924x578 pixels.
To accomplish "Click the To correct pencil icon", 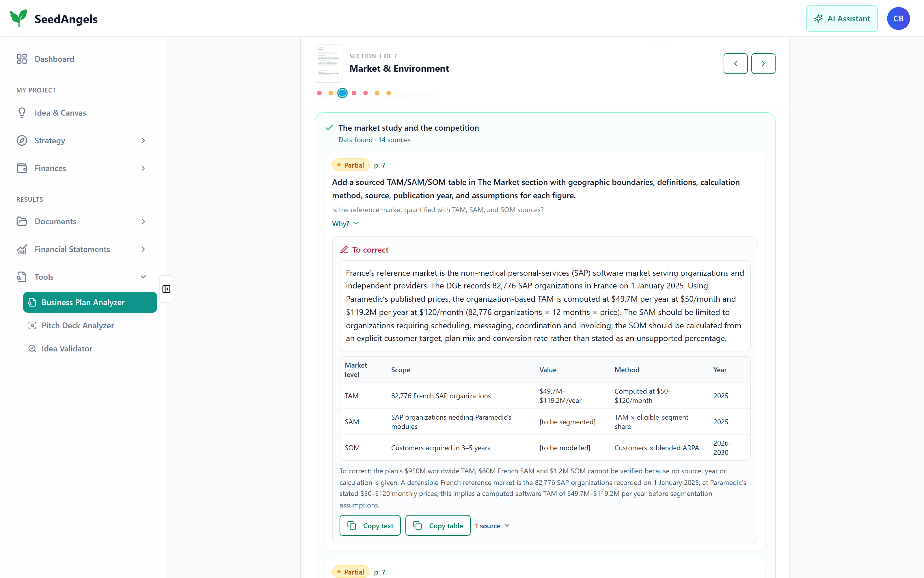I will point(344,250).
